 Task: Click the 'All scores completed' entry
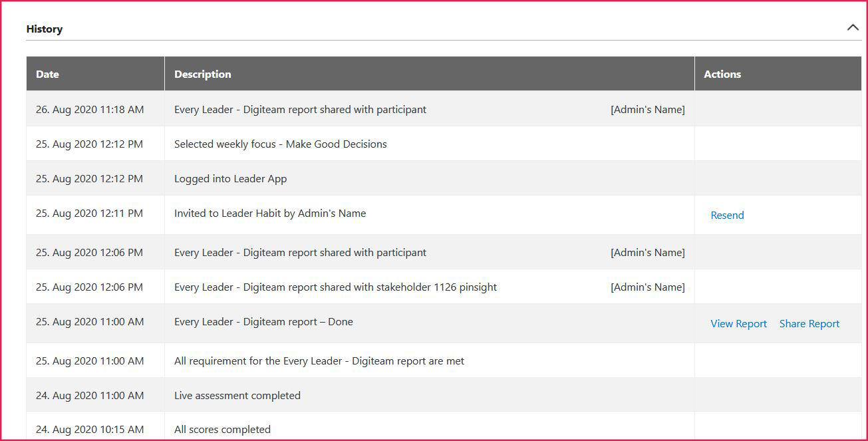point(222,430)
